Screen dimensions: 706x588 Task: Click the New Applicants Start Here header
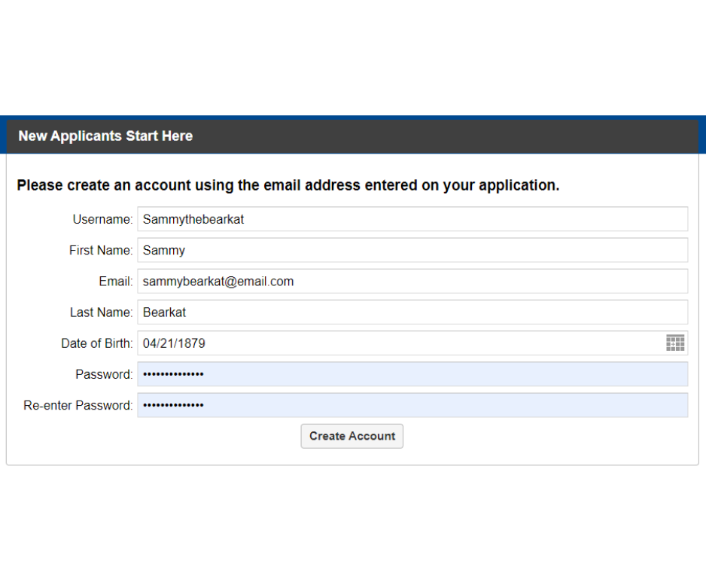pos(105,136)
